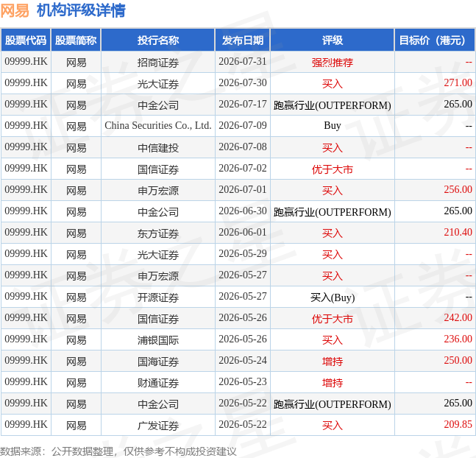Viewport: 476px width, 458px height.
Task: Select the 评级 column header
Action: pyautogui.click(x=333, y=40)
